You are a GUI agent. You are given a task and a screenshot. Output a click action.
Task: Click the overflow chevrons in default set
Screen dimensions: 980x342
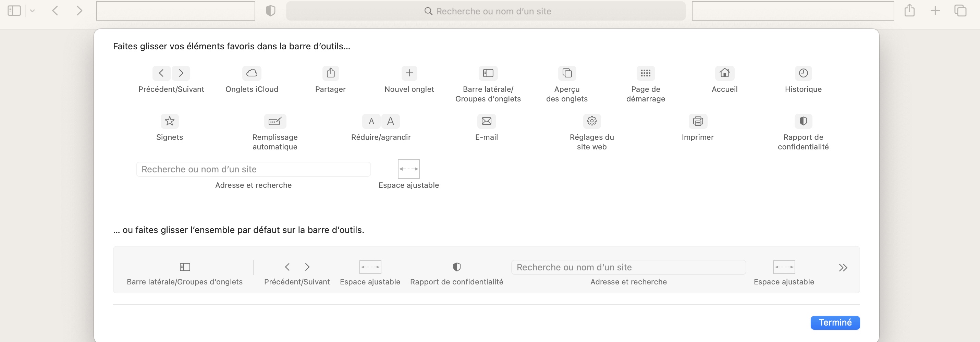(843, 268)
